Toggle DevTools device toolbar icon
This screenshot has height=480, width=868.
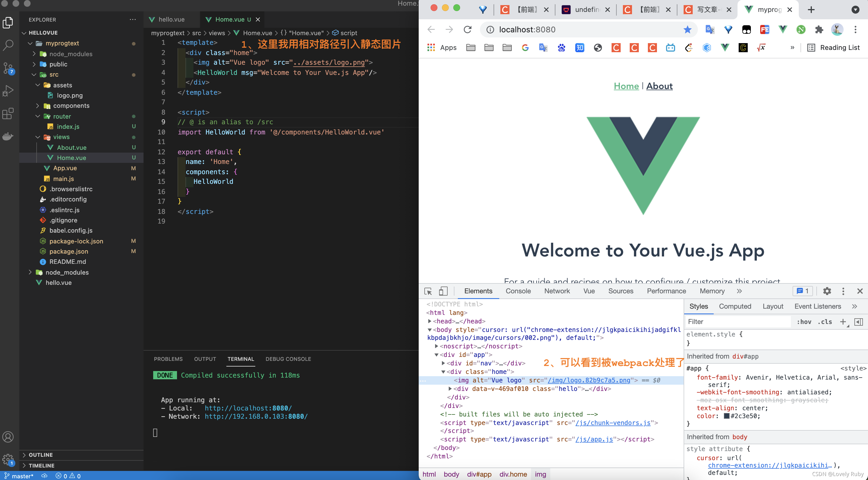[x=443, y=291]
